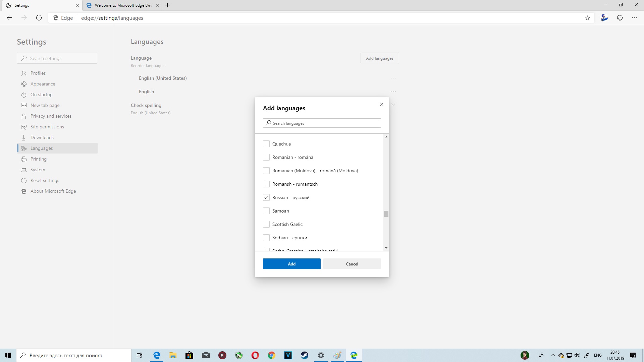Open Appearance settings section
The image size is (644, 362).
coord(57,84)
